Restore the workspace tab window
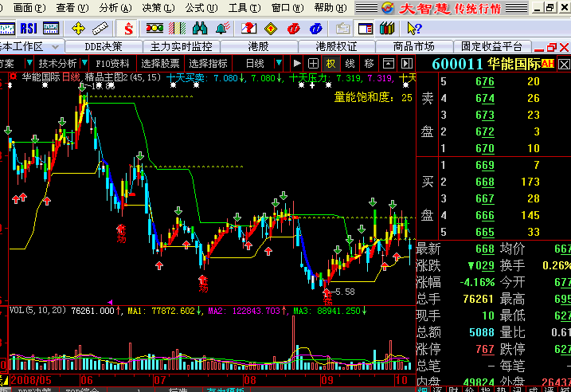 [x=552, y=47]
